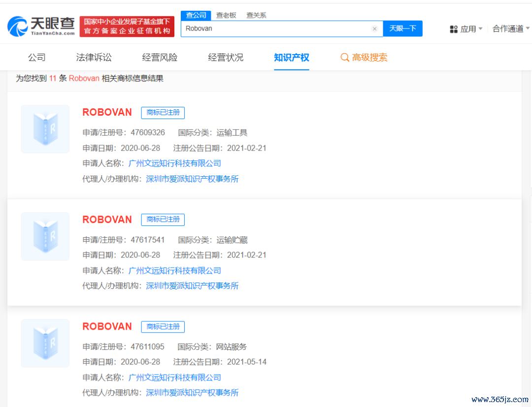Switch to 查老板 search tab
Viewport: 532px width, 407px height.
coord(226,15)
